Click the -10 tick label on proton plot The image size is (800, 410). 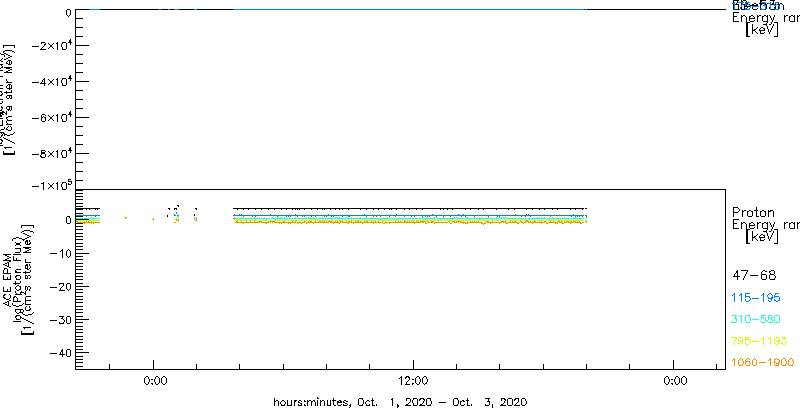click(59, 253)
